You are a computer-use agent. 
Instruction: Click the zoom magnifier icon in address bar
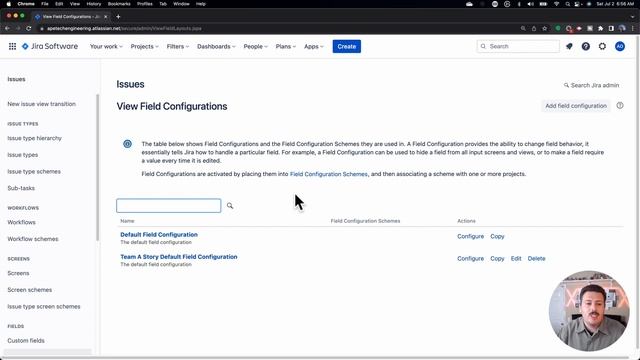[523, 29]
